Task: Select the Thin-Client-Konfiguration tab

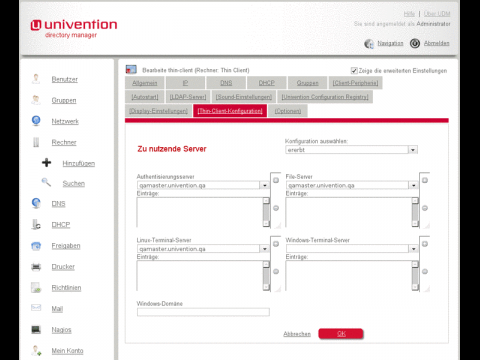Action: (230, 111)
